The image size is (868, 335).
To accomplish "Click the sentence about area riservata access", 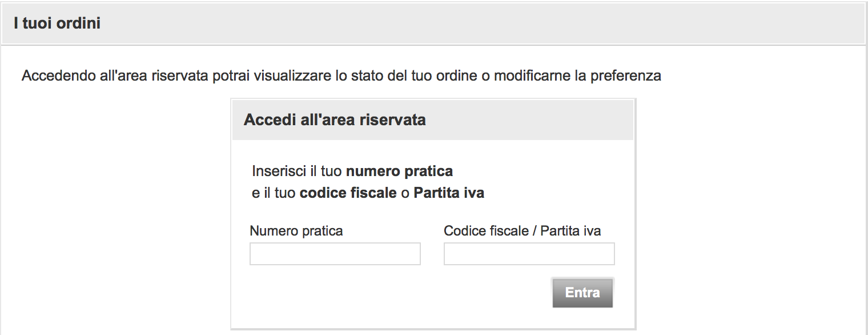I will (341, 75).
